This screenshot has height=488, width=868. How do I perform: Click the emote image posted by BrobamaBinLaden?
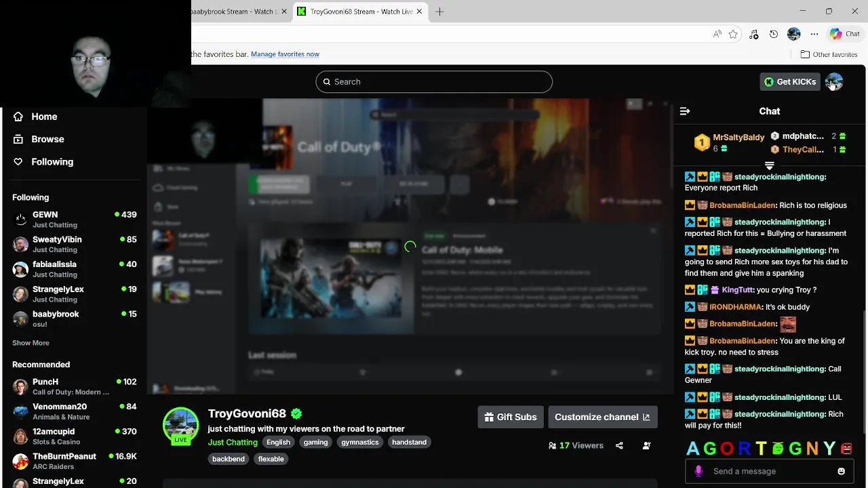[788, 324]
